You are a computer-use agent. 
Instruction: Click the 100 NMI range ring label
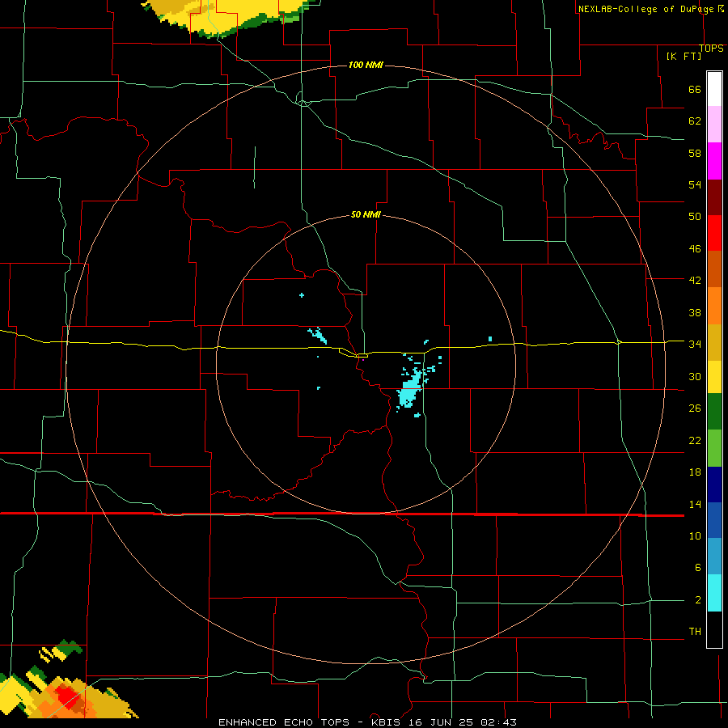(x=366, y=65)
